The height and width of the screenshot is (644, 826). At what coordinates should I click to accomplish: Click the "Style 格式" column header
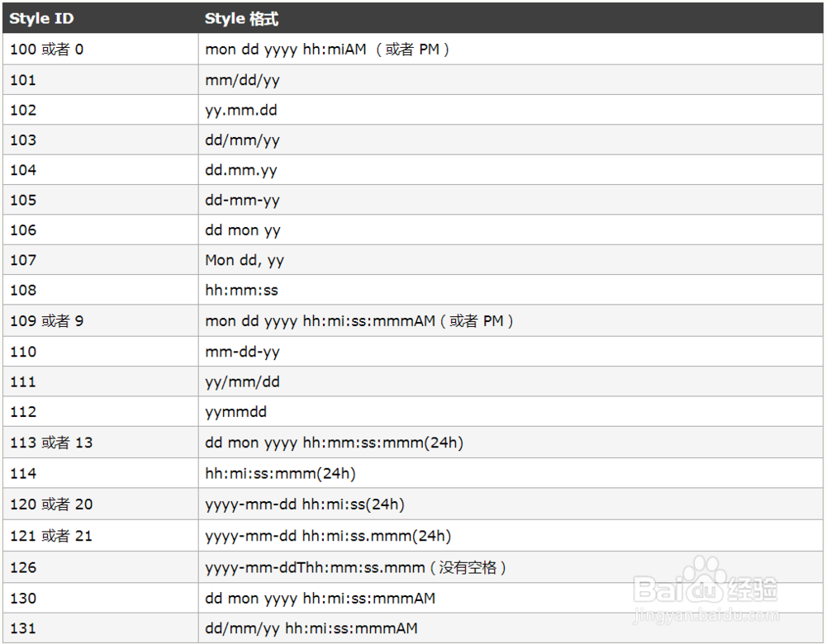241,18
